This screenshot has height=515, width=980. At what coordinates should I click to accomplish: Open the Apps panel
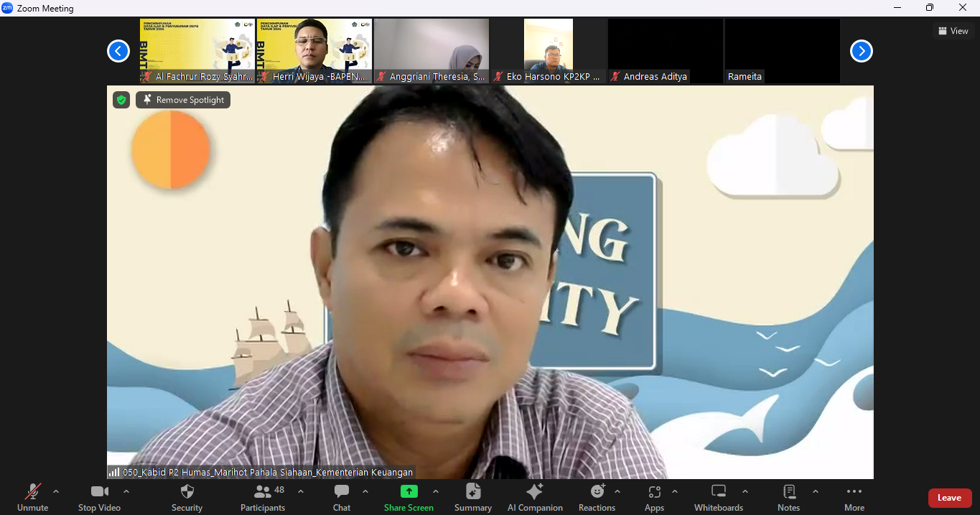tap(654, 498)
